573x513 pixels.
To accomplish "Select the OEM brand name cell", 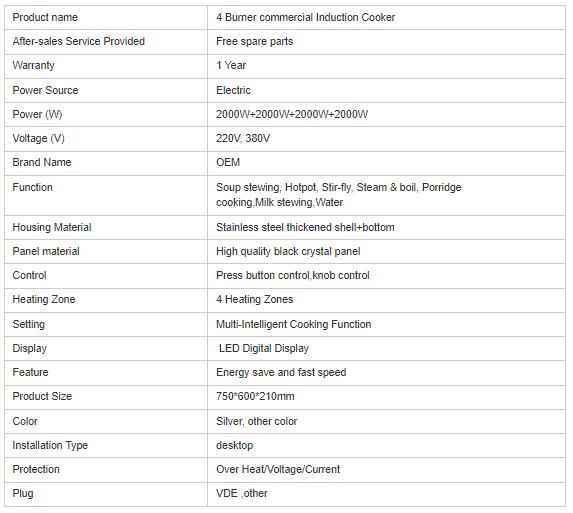I will click(x=386, y=163).
